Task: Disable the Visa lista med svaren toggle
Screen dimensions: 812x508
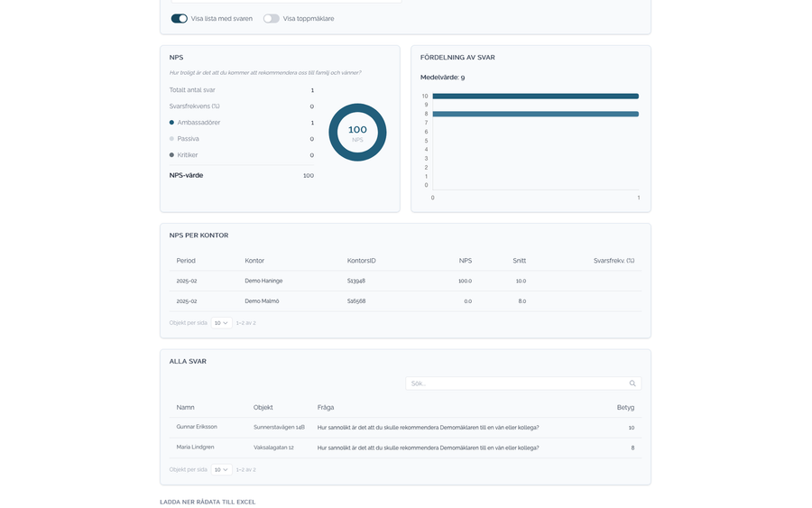Action: tap(180, 19)
